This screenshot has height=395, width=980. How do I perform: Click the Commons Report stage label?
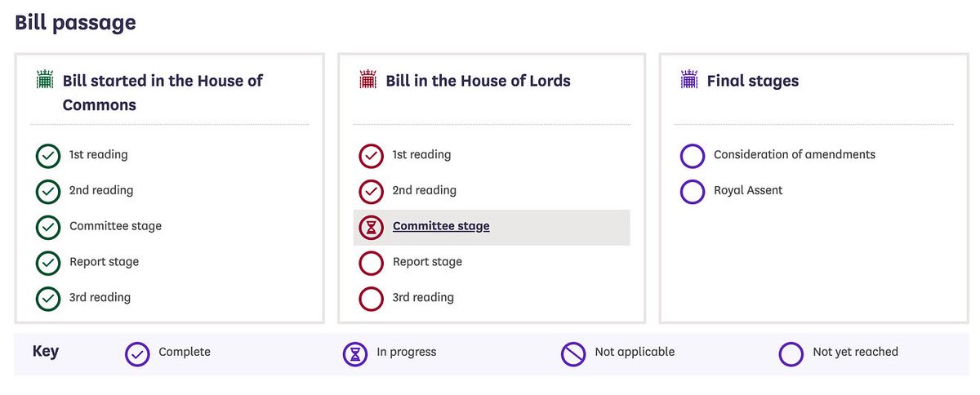click(x=104, y=262)
